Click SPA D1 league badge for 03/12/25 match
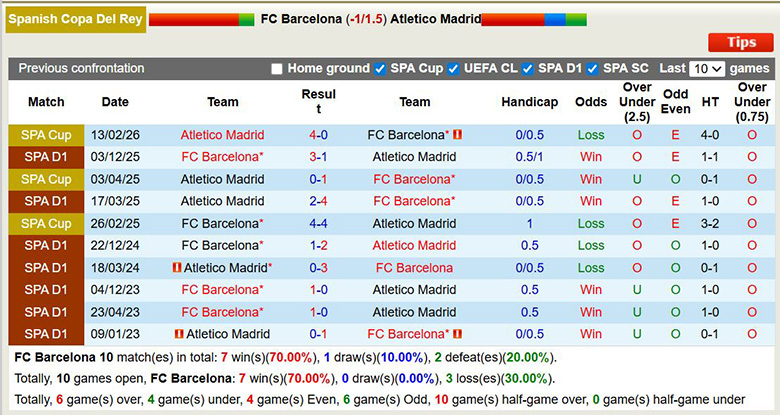The width and height of the screenshot is (780, 415). 46,157
